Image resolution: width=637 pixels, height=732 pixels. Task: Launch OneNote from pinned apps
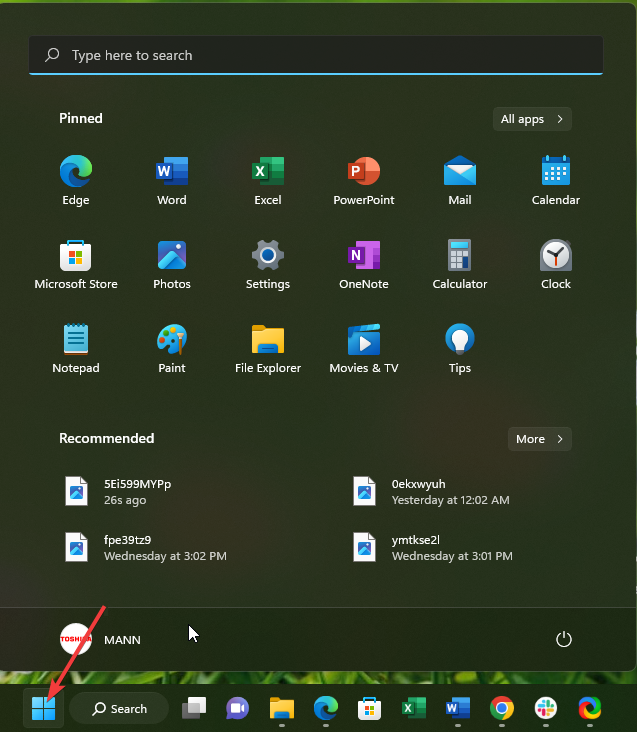[364, 265]
